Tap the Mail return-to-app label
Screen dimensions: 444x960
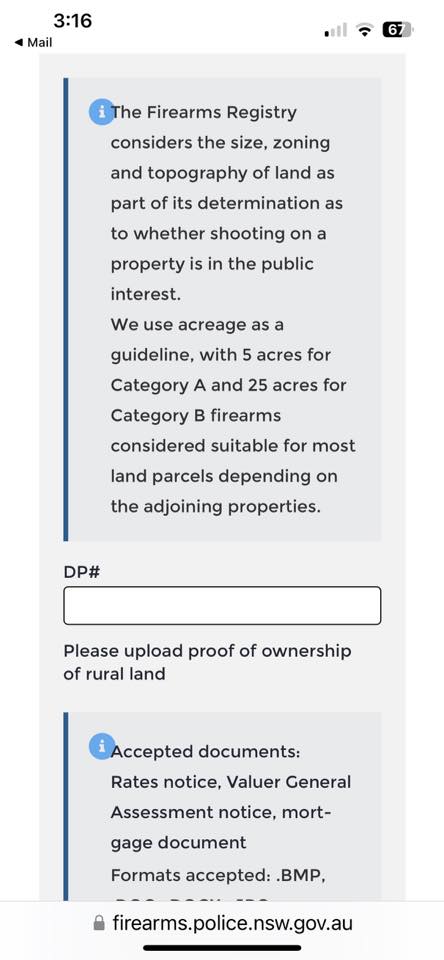(x=40, y=43)
